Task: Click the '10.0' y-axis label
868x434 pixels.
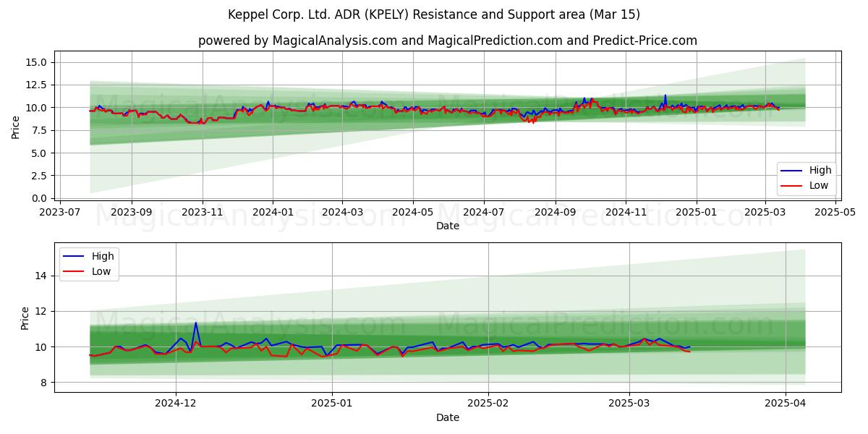Action: 38,108
